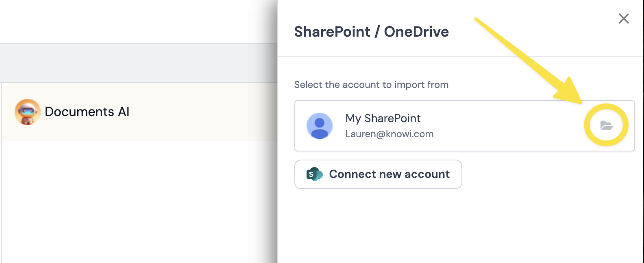Click the Documents AI robot avatar

(x=27, y=112)
